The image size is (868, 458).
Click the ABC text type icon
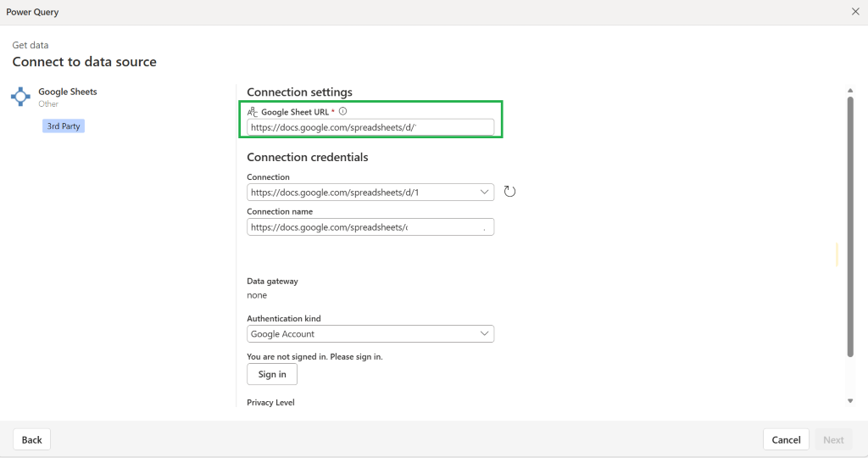pos(253,112)
